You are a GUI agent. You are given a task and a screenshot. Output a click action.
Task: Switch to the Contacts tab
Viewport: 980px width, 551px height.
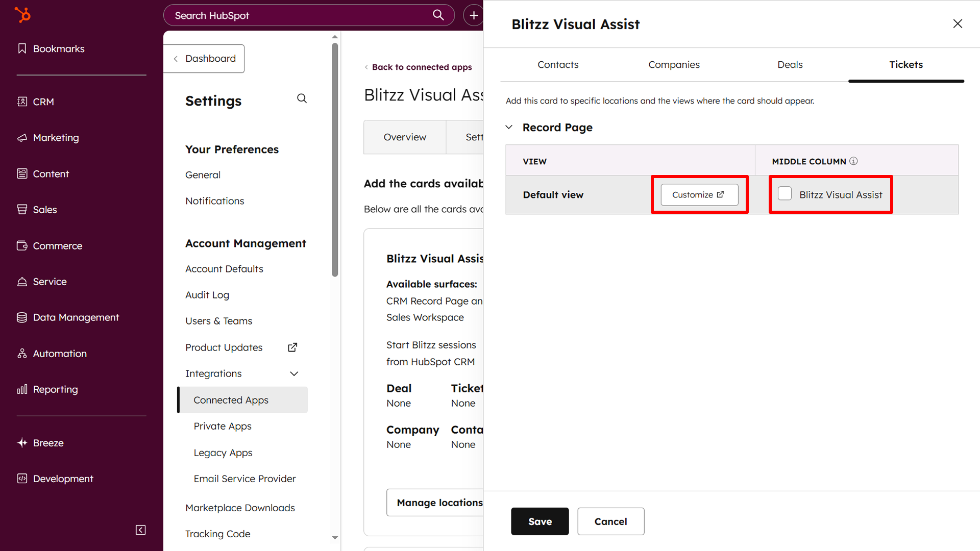coord(558,65)
